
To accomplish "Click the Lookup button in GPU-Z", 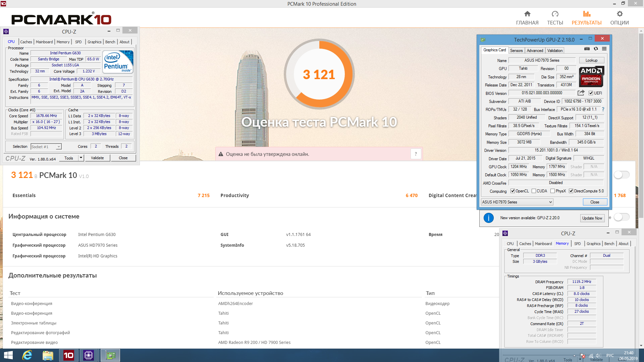I will point(591,60).
